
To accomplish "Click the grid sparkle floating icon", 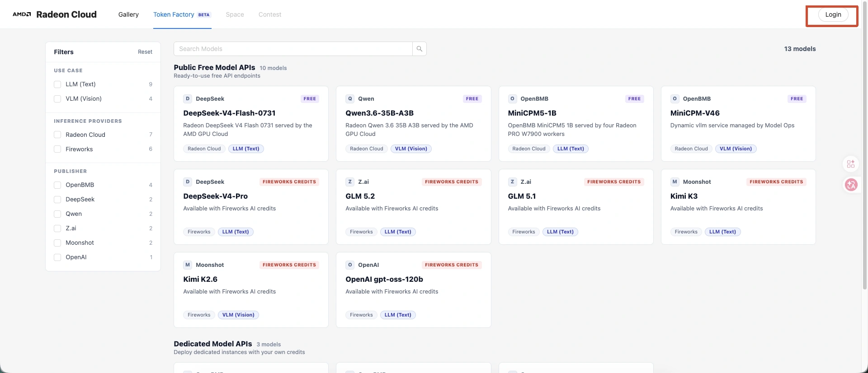I will click(x=851, y=164).
